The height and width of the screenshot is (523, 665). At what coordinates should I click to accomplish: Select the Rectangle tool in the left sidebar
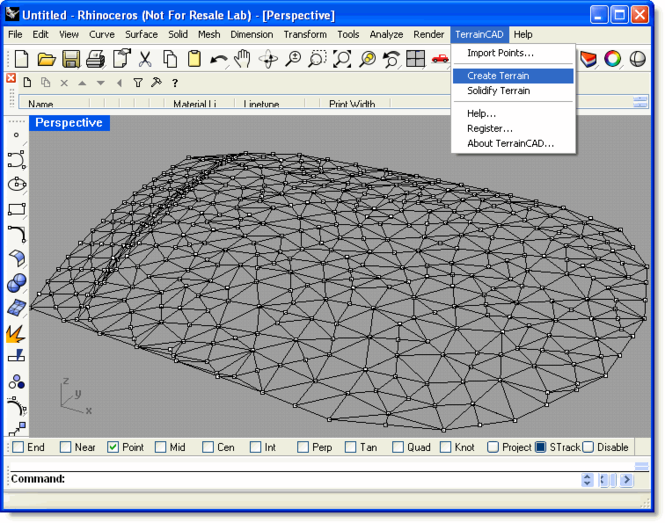tap(16, 210)
